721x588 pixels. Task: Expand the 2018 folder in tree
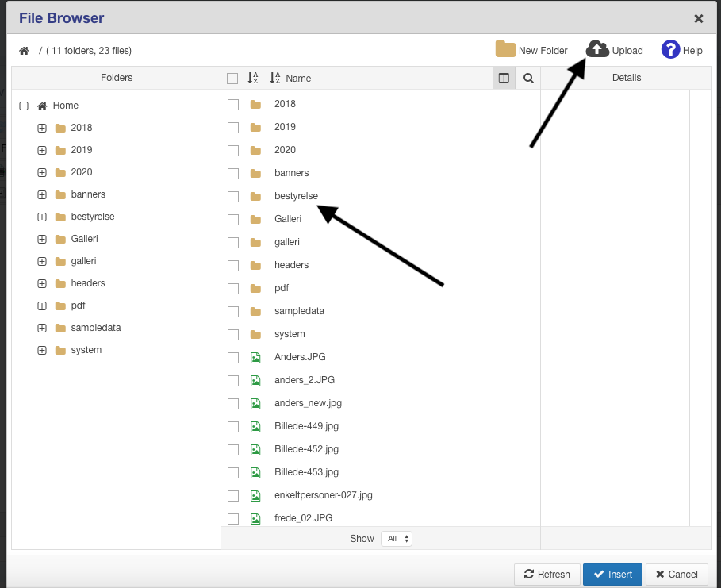(42, 128)
